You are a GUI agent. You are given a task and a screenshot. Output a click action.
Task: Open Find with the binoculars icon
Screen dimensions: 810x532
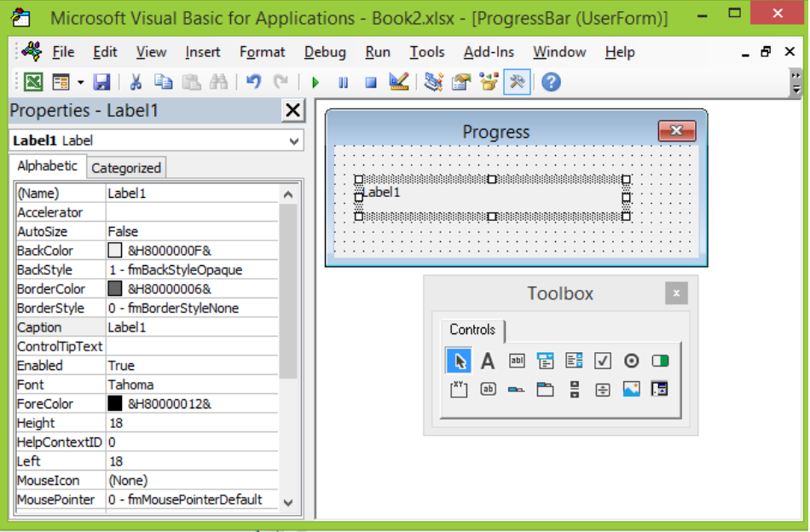pyautogui.click(x=219, y=82)
